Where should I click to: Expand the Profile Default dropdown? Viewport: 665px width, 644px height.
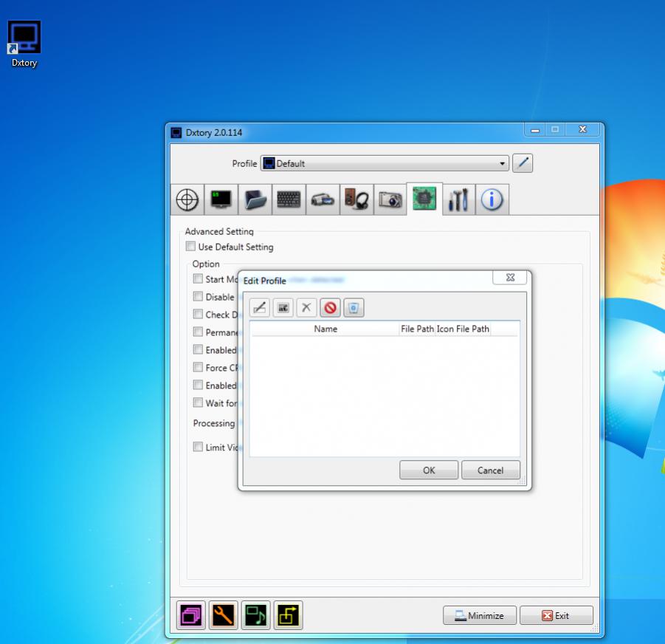tap(385, 163)
